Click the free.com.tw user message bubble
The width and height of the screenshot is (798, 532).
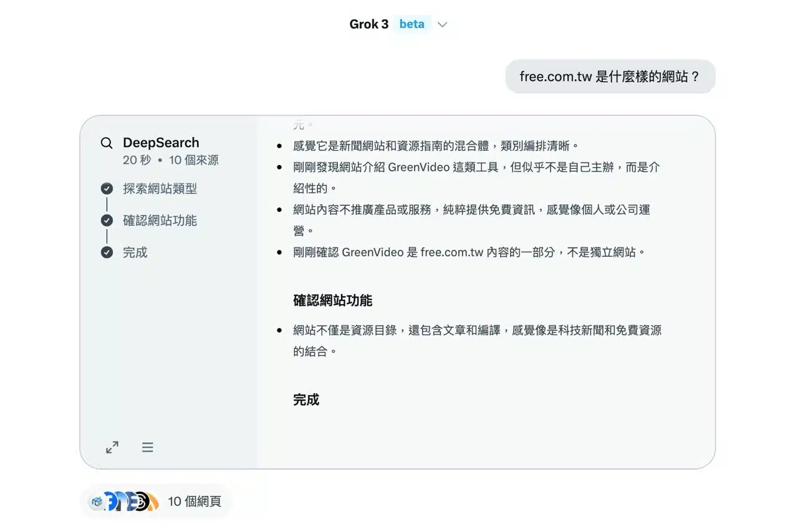coord(610,77)
